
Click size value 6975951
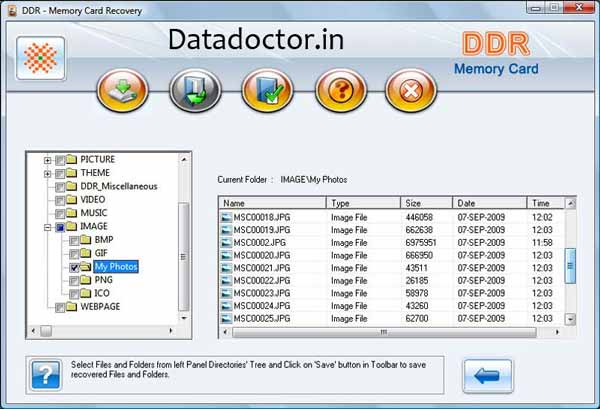(x=421, y=243)
